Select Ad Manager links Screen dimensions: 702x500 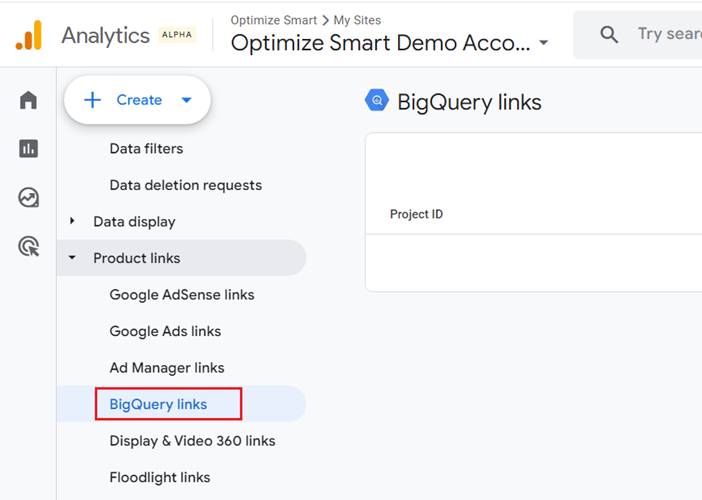click(167, 368)
